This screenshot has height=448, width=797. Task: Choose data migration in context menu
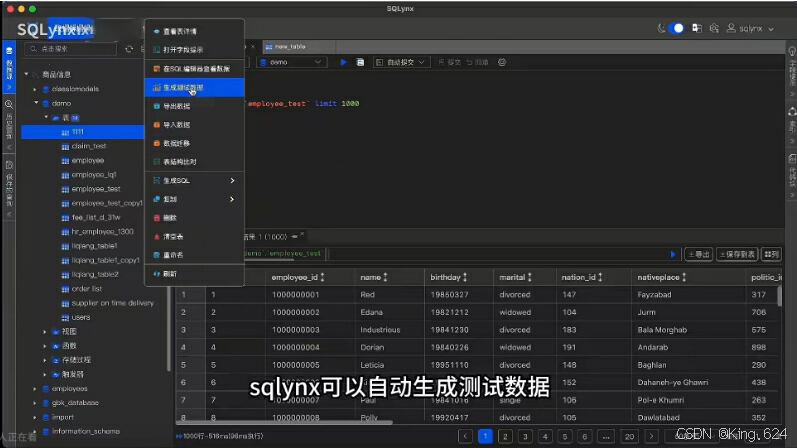point(194,143)
